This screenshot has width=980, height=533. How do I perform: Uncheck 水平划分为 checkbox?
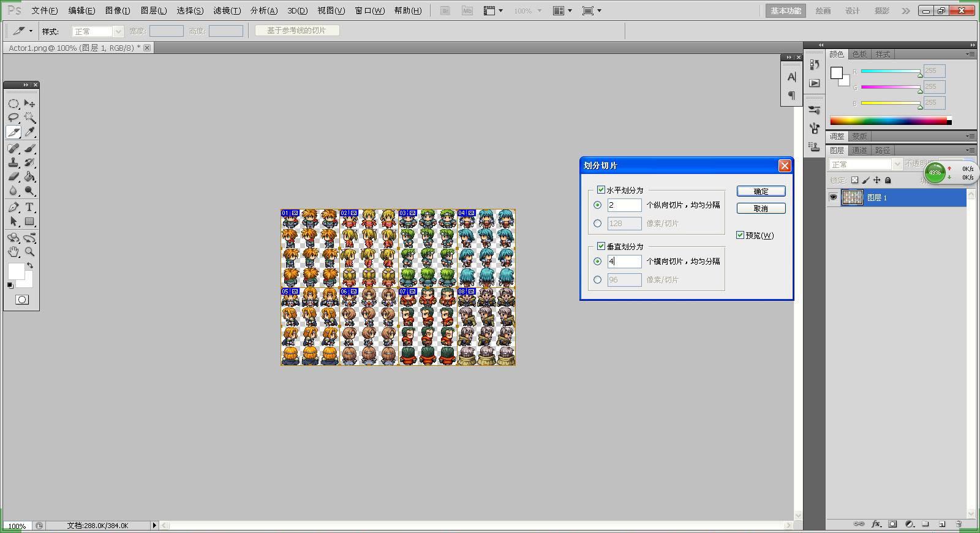click(601, 190)
